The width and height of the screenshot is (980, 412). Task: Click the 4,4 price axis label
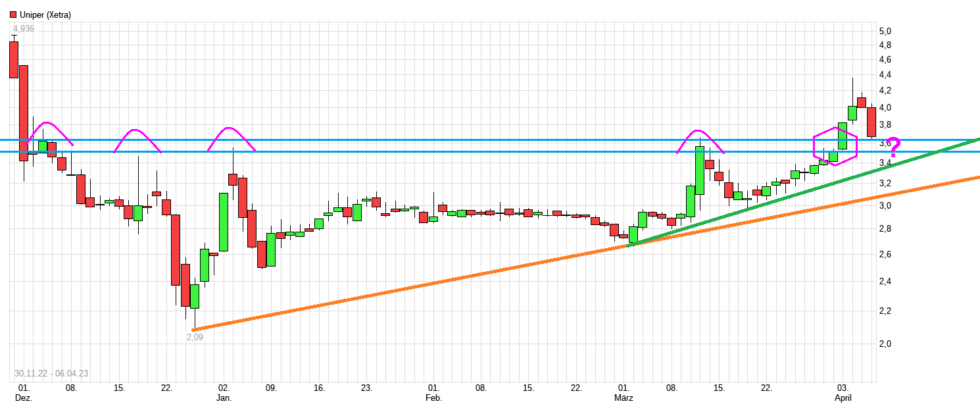[885, 74]
